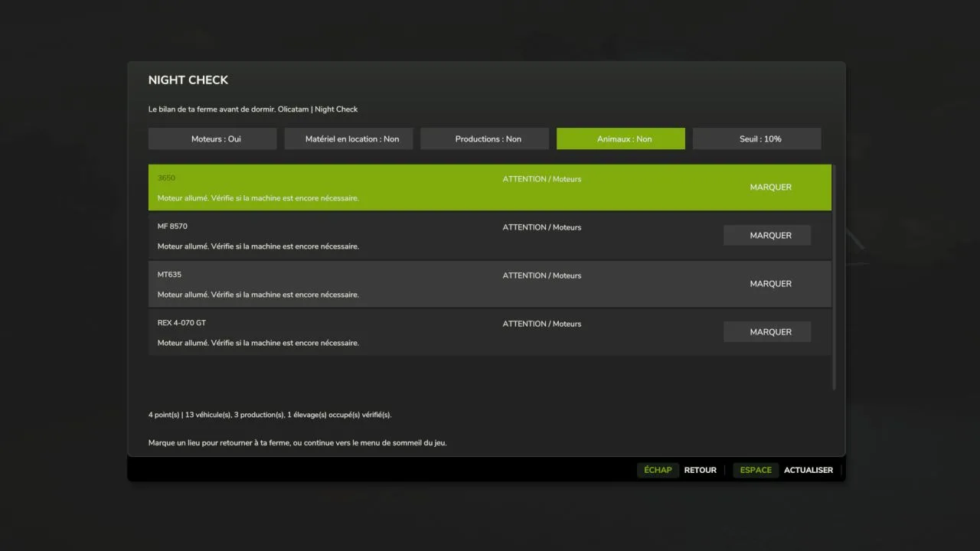Click ACTUALISER to refresh the check
The width and height of the screenshot is (980, 551).
(808, 470)
